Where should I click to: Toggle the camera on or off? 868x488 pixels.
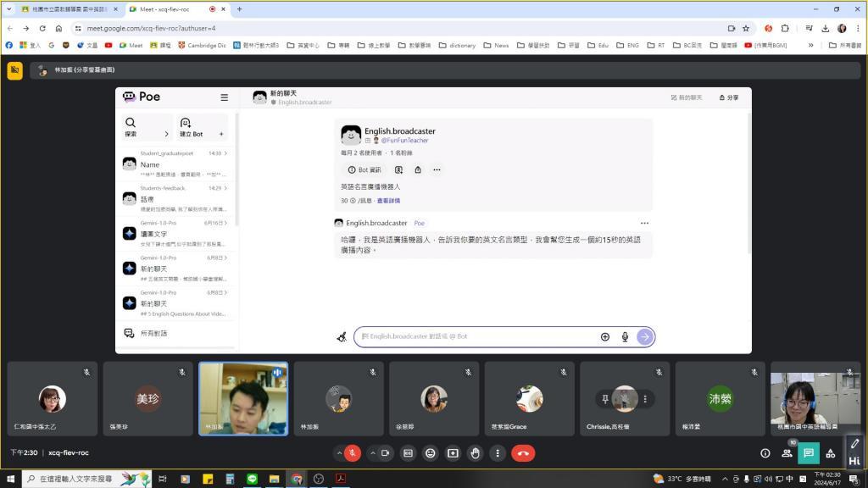(x=386, y=453)
